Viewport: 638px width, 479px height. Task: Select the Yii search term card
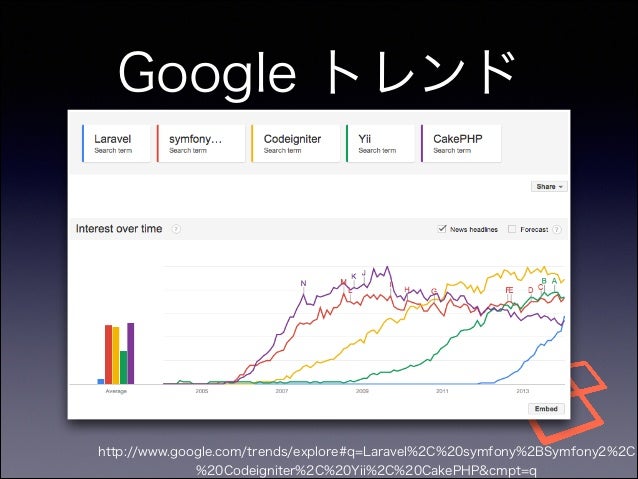[380, 144]
